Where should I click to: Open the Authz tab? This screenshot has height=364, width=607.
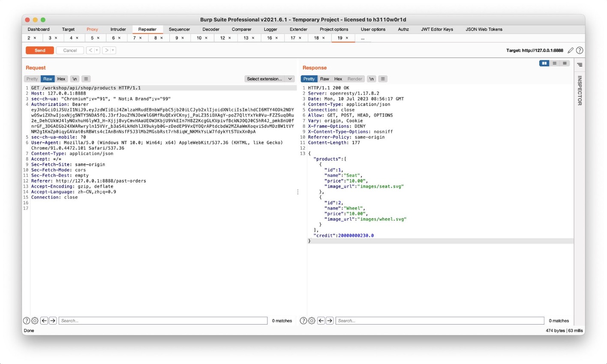click(403, 29)
